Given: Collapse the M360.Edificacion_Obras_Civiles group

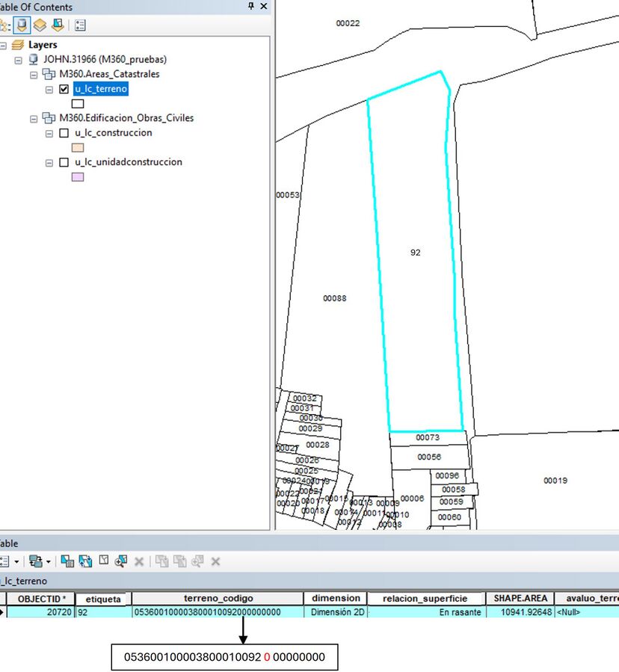Looking at the screenshot, I should [34, 118].
